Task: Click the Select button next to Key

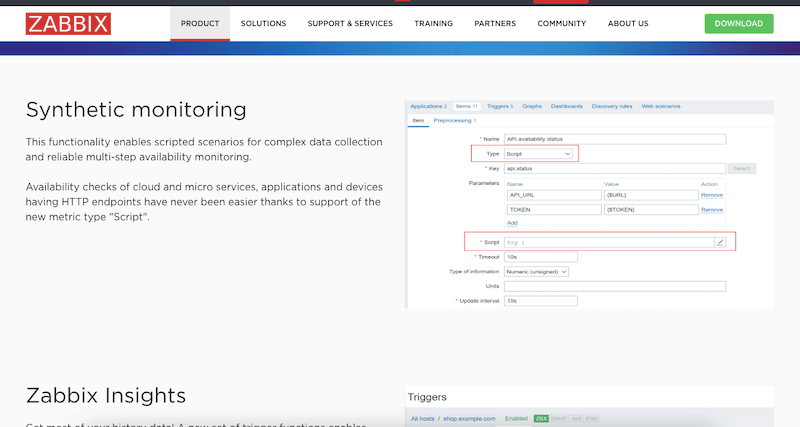Action: coord(742,168)
